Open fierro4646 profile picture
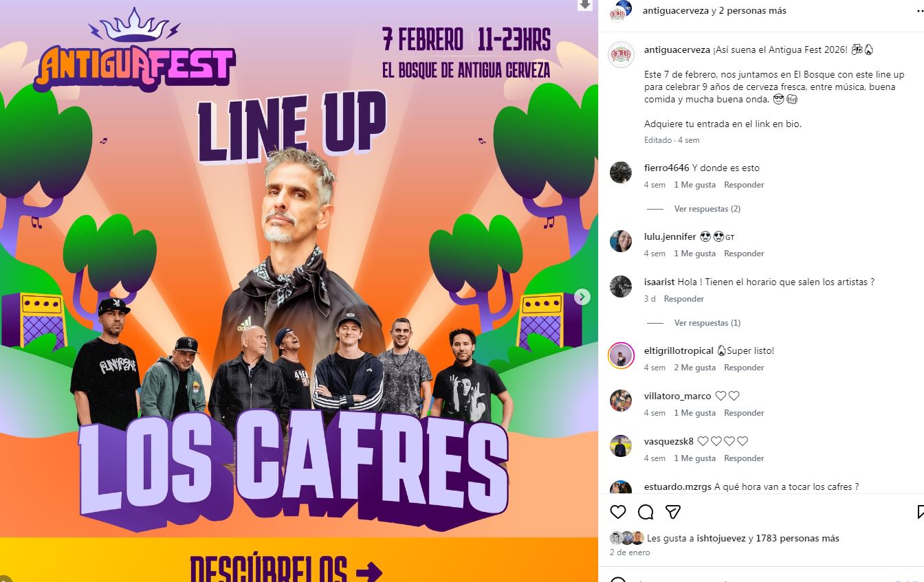The width and height of the screenshot is (924, 582). tap(621, 172)
